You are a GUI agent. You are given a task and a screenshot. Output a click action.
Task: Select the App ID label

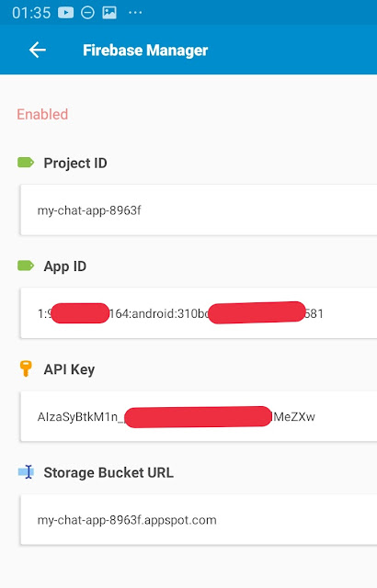65,266
